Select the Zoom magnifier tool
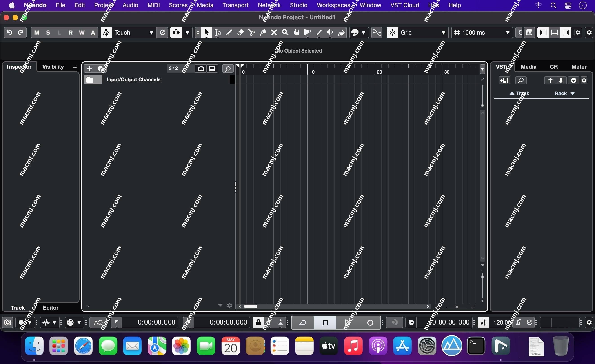This screenshot has height=364, width=595. click(285, 32)
